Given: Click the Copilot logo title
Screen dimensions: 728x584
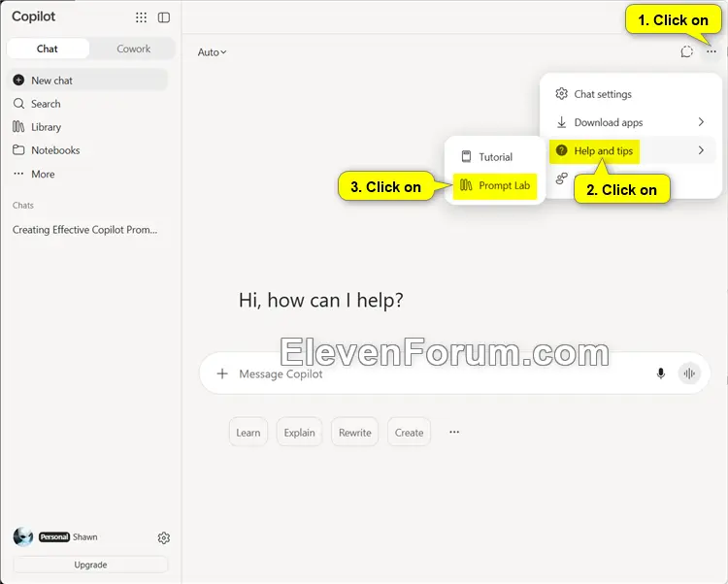Looking at the screenshot, I should click(33, 16).
